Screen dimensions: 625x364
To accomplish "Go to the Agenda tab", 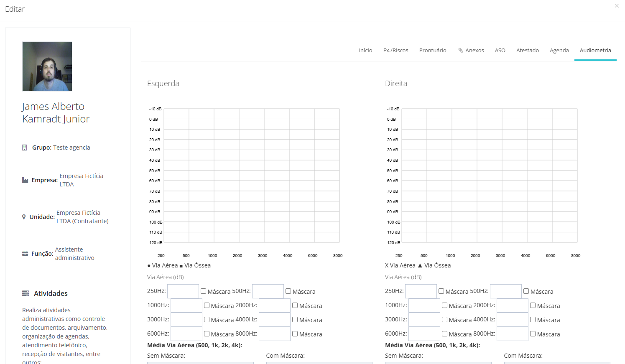I will [x=559, y=51].
